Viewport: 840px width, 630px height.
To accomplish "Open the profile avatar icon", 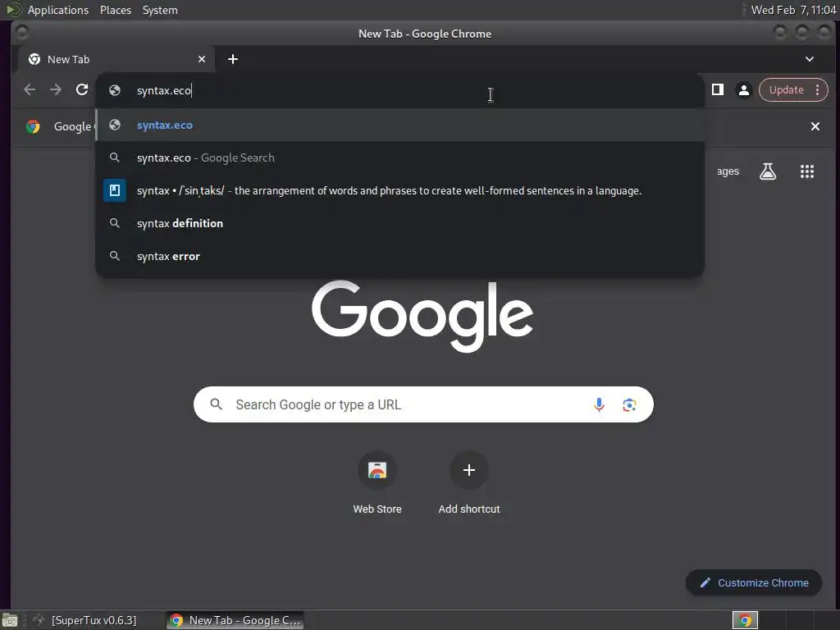I will pyautogui.click(x=743, y=90).
